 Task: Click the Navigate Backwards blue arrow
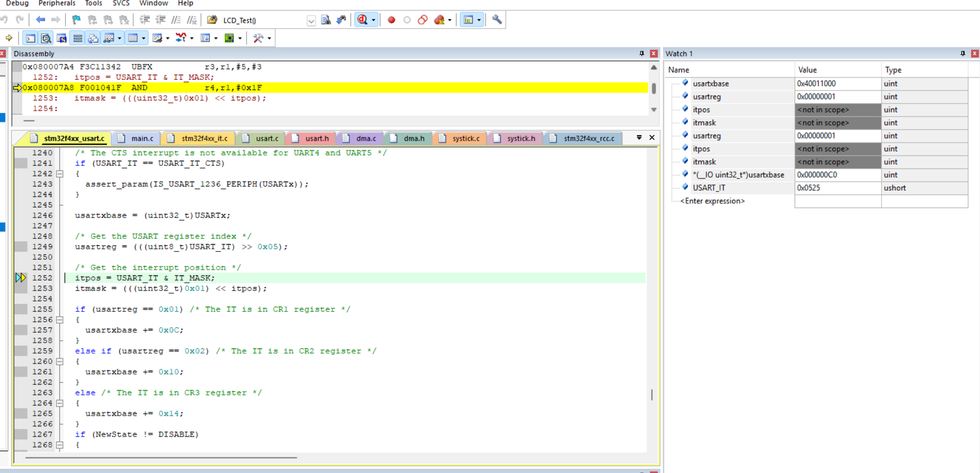[x=40, y=20]
